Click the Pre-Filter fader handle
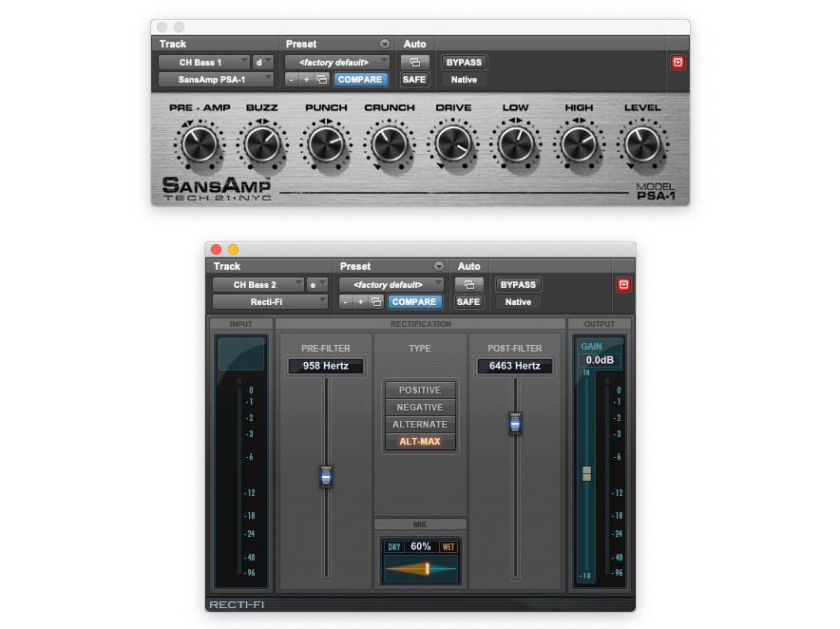 coord(326,476)
